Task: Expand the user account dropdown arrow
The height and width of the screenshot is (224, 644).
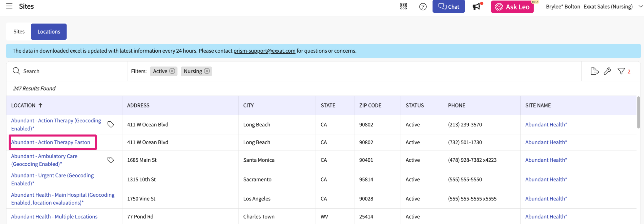Action: (x=640, y=7)
